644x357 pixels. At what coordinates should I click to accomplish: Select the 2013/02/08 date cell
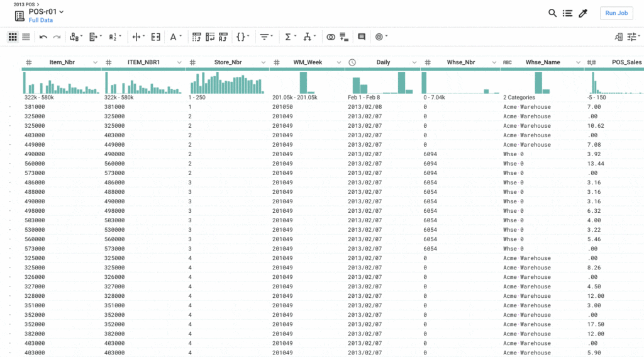click(365, 107)
